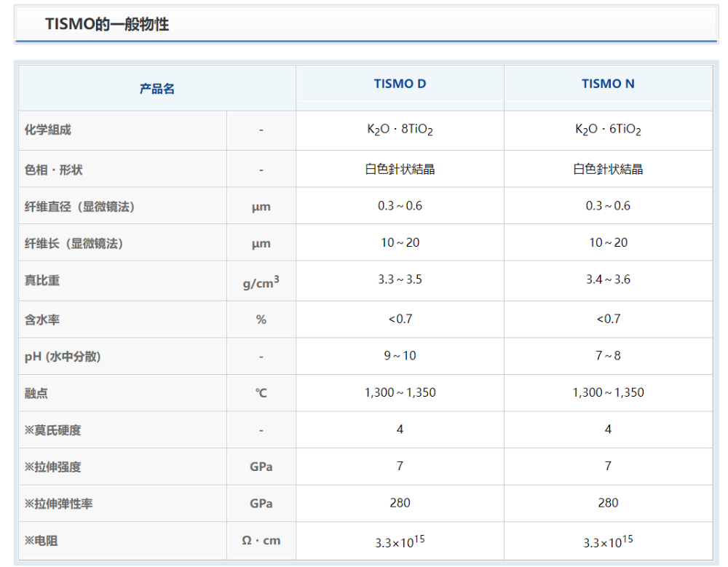The width and height of the screenshot is (728, 567).
Task: Click hardness value 4 under TISMO N
Action: [x=608, y=429]
